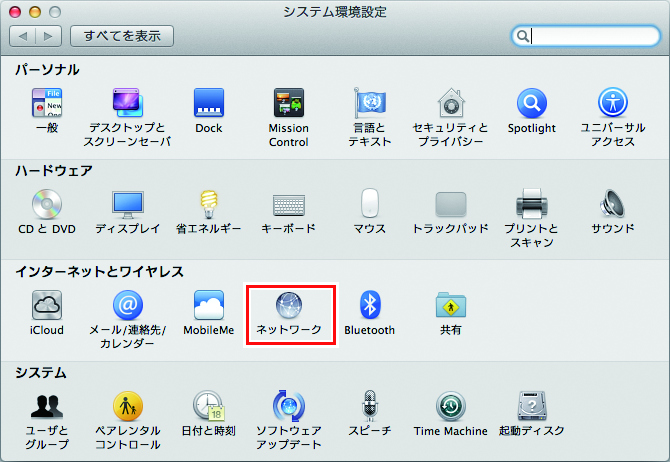Open CD と DVD preferences
Screen dimensions: 670x462
pyautogui.click(x=47, y=204)
